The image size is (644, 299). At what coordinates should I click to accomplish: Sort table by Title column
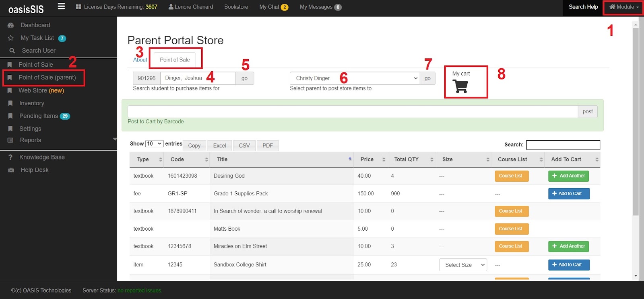pos(282,160)
